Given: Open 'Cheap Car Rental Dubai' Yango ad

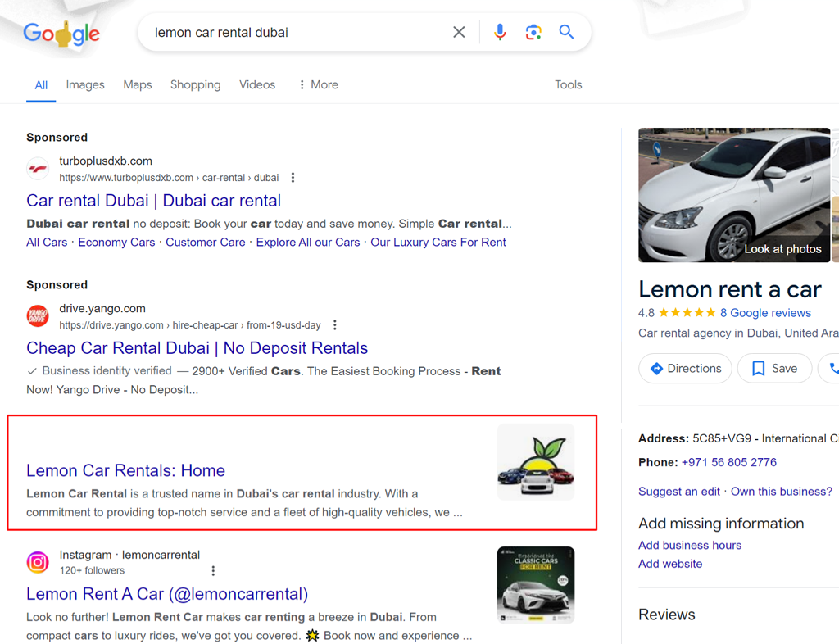Looking at the screenshot, I should coord(197,348).
